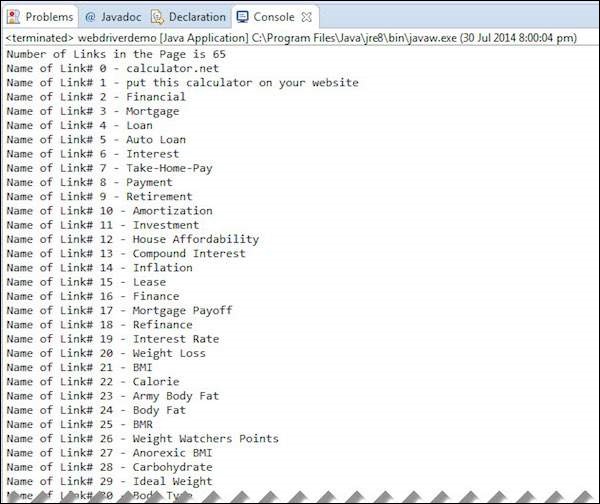Click line 'Link# 16 - Finance'

pos(93,296)
